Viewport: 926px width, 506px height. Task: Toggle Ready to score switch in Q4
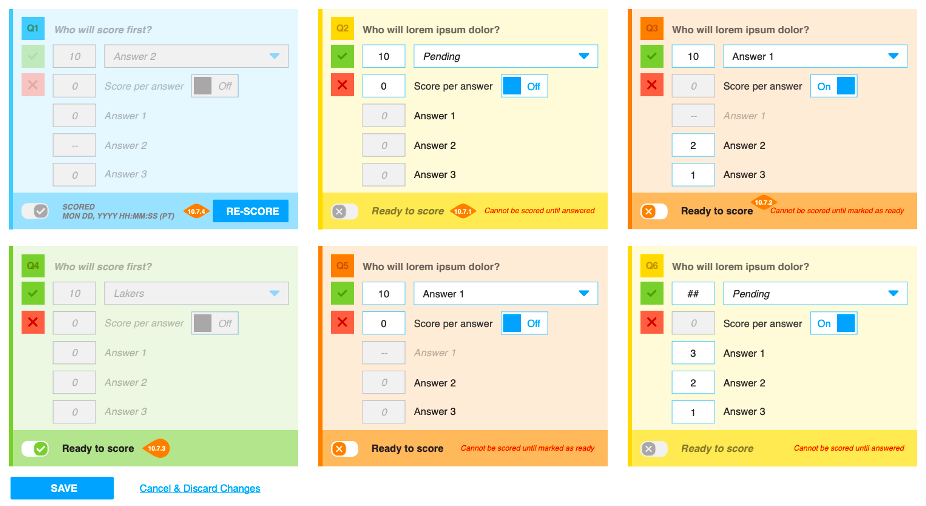click(x=35, y=449)
